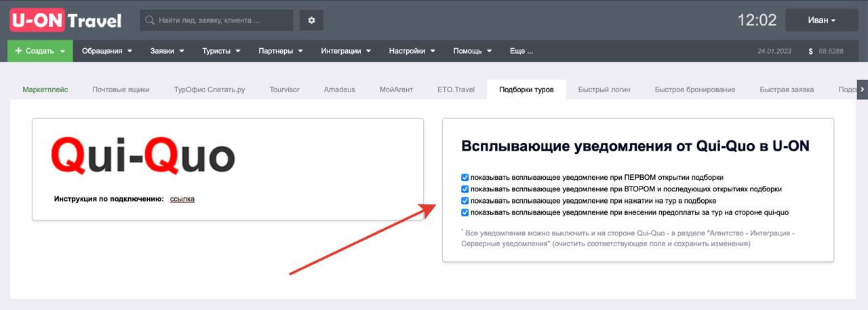Screen dimensions: 868x310
Task: Expand the Партнеры menu
Action: (x=281, y=51)
